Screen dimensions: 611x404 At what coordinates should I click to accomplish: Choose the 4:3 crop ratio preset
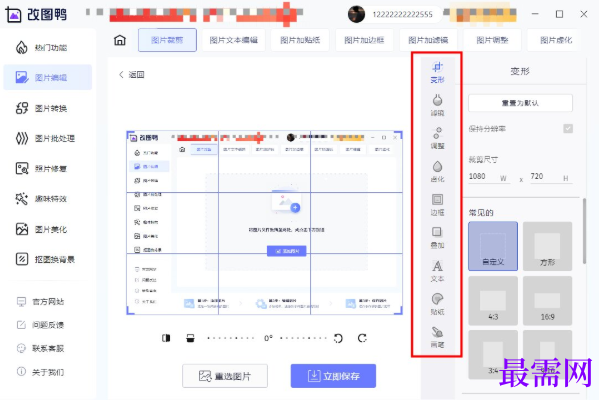coord(493,301)
